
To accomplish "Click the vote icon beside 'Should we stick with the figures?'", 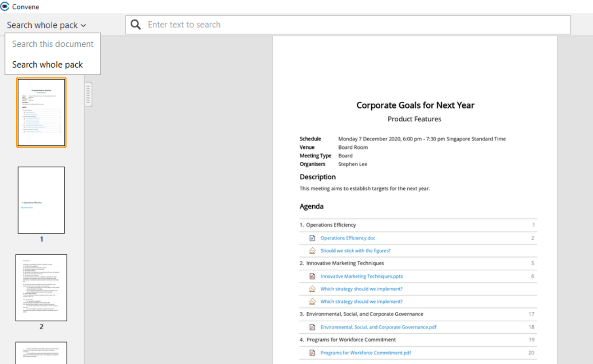I will point(312,250).
